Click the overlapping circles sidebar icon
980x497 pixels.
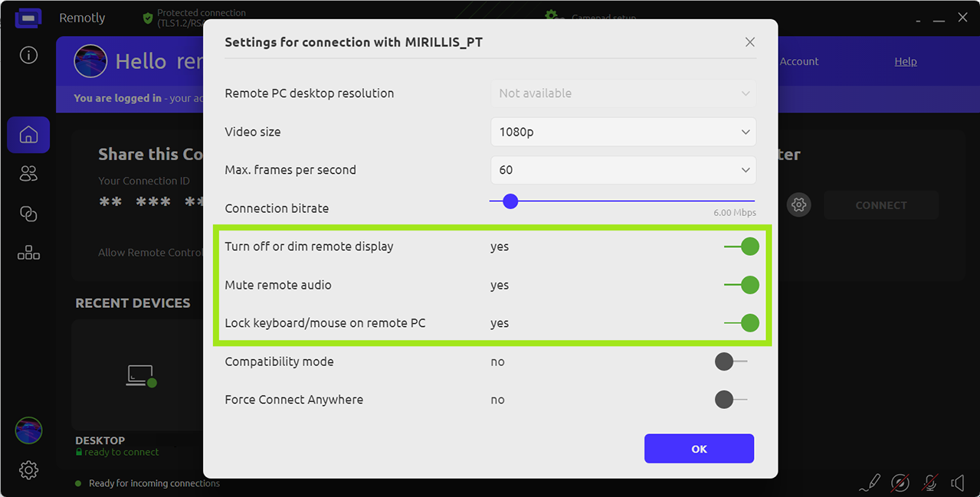(28, 214)
